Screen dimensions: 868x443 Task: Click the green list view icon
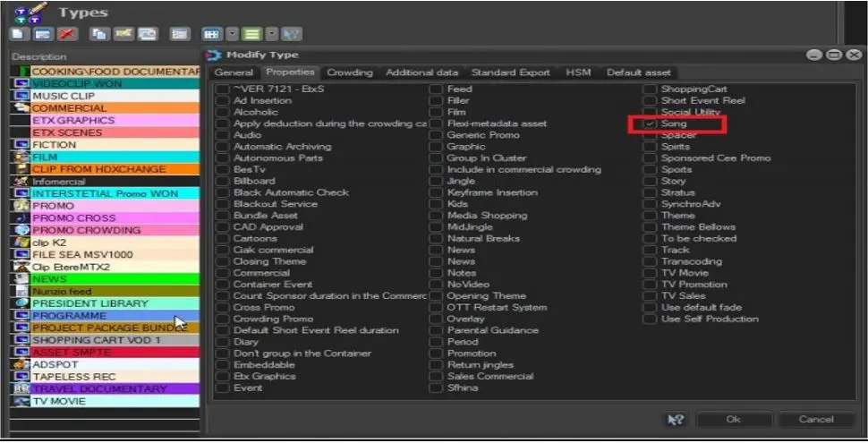251,34
